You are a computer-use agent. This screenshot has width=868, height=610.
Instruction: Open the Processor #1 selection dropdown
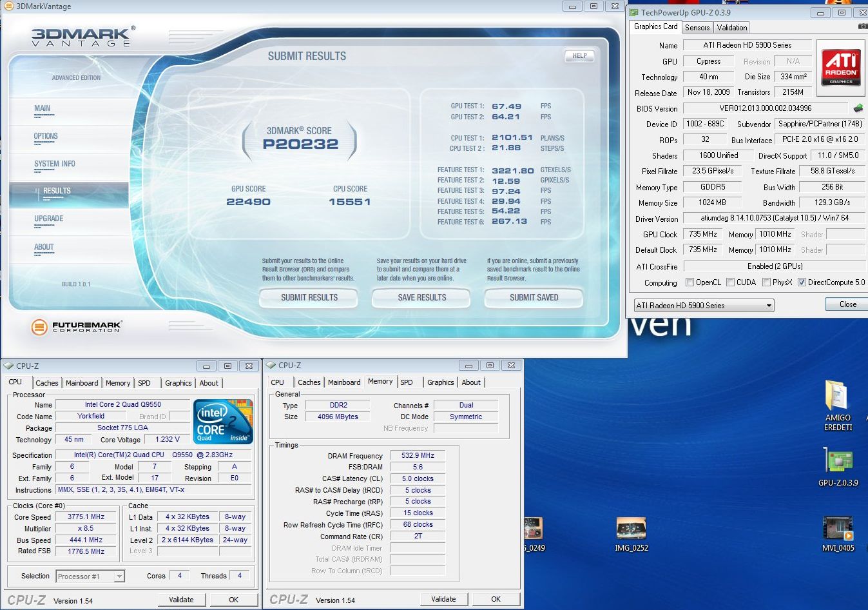[90, 576]
